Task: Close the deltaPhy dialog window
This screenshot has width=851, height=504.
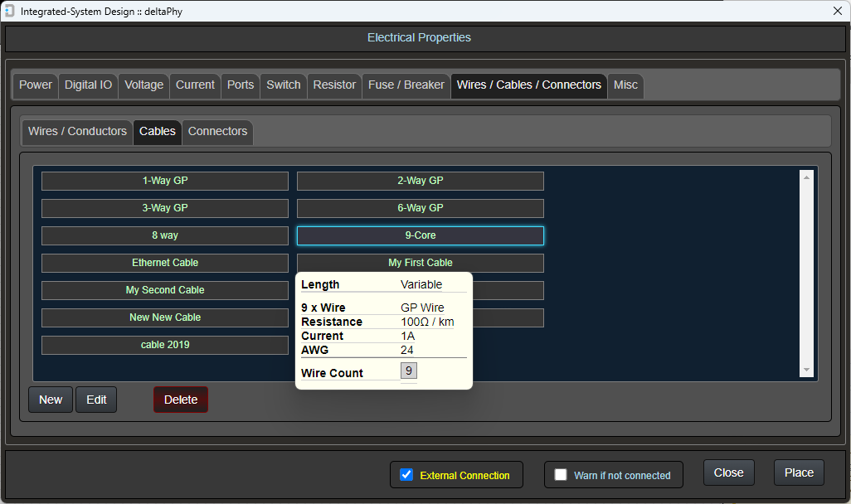Action: (x=837, y=11)
